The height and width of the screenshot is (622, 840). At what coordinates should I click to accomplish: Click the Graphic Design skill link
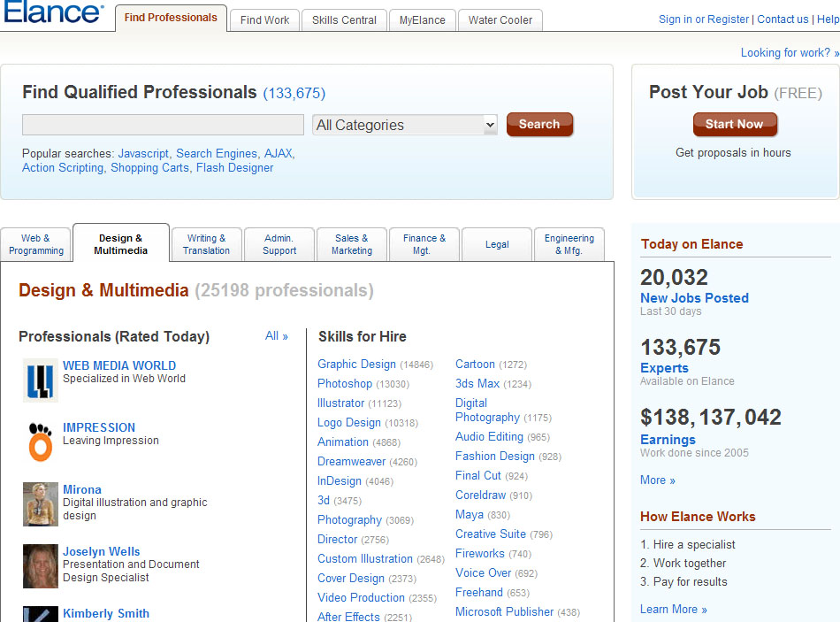pyautogui.click(x=356, y=364)
